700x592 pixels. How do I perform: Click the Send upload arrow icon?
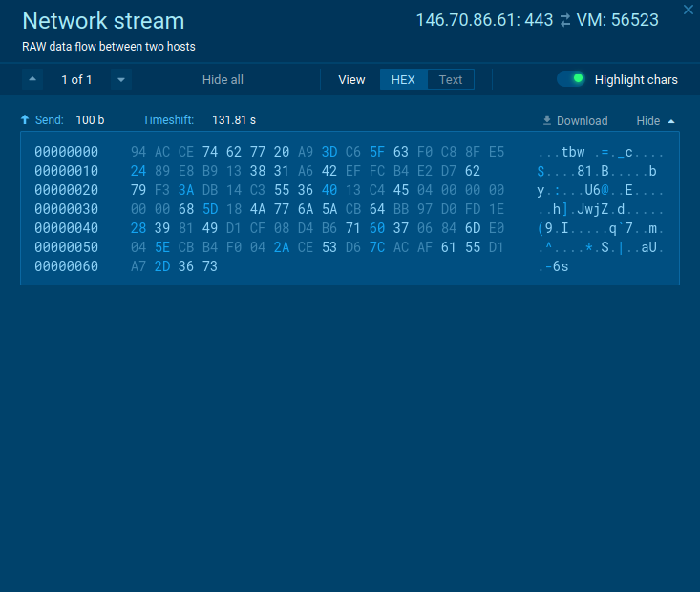tap(25, 120)
